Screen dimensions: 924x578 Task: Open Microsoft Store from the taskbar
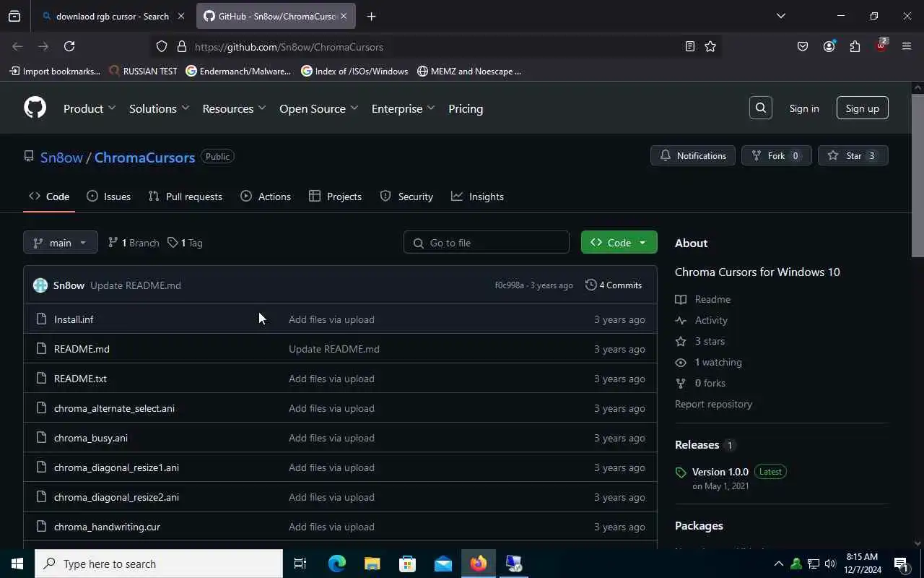408,564
